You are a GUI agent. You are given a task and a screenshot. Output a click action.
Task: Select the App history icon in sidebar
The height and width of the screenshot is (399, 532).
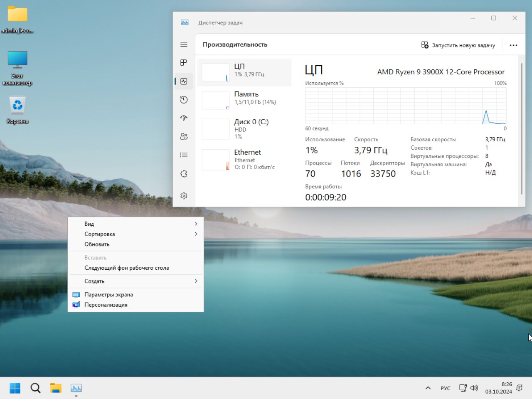[x=184, y=100]
